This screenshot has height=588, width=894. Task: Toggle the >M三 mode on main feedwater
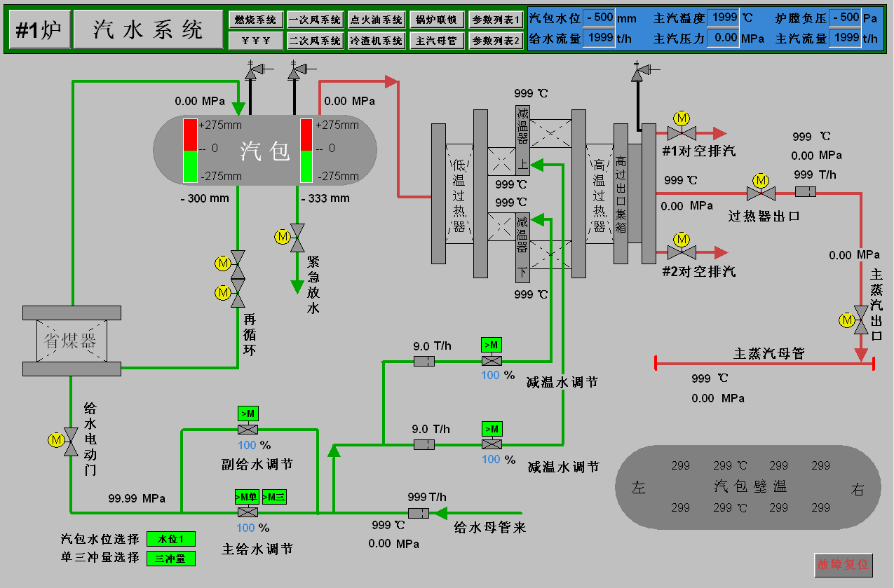coord(274,497)
